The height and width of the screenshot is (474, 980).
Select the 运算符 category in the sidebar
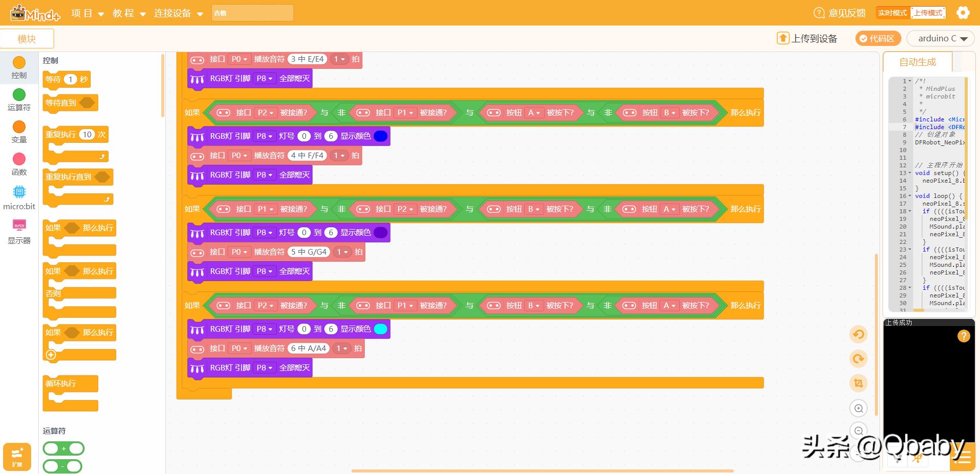click(19, 100)
